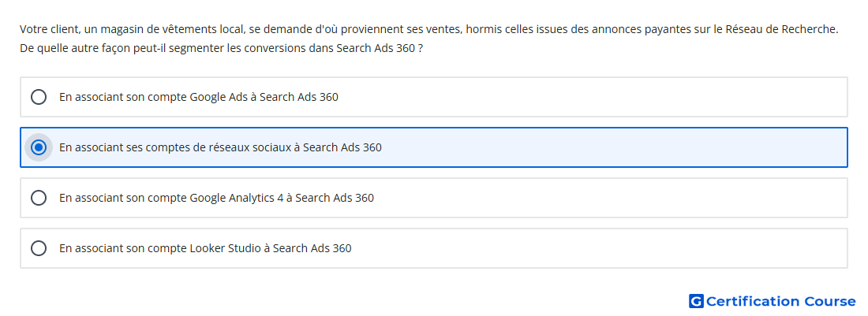Click answer text mentioning compte Google Analytics 4
The image size is (868, 316).
click(x=216, y=198)
